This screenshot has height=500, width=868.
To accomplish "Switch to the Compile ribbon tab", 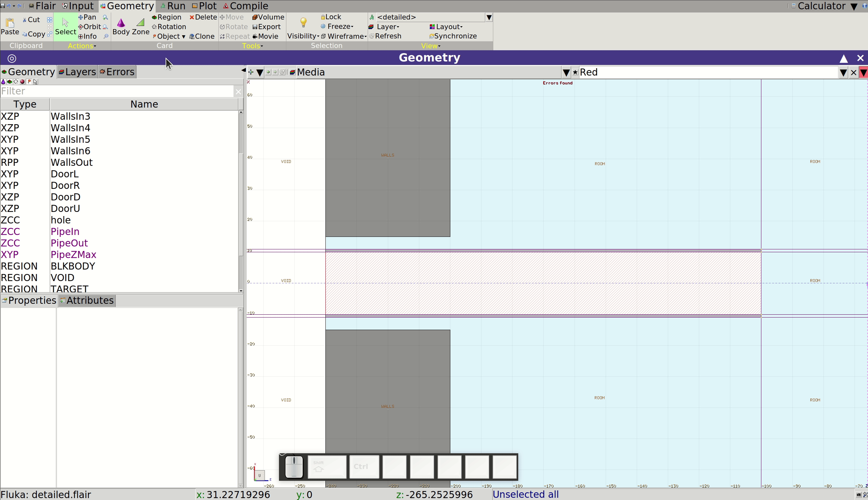I will click(246, 6).
